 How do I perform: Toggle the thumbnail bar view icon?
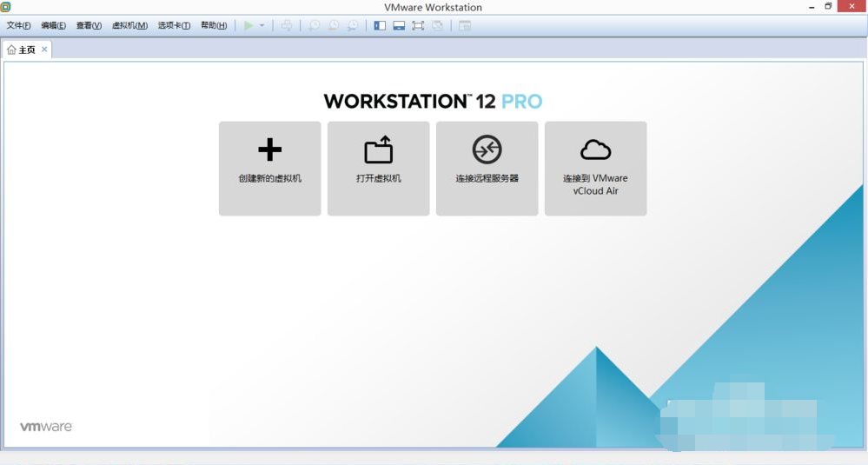click(x=399, y=25)
